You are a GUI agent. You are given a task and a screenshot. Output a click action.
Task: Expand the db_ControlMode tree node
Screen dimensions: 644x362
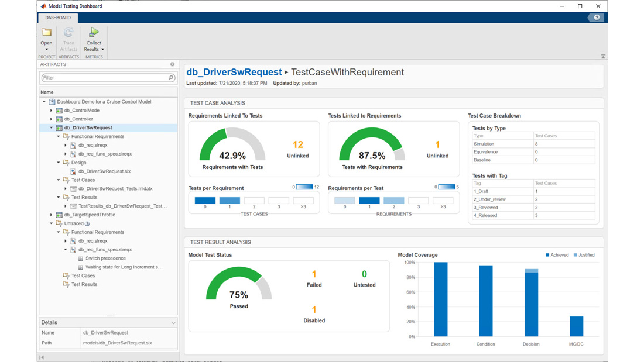(51, 111)
